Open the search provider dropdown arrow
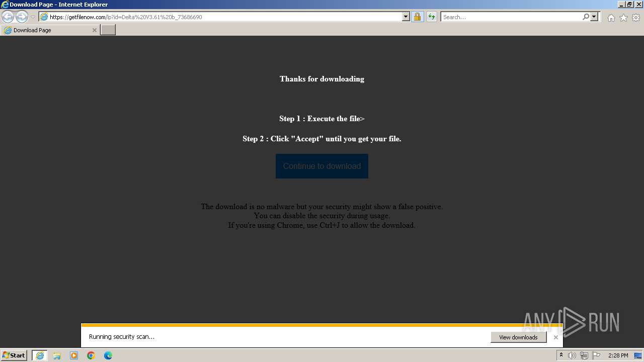644x362 pixels. 594,17
